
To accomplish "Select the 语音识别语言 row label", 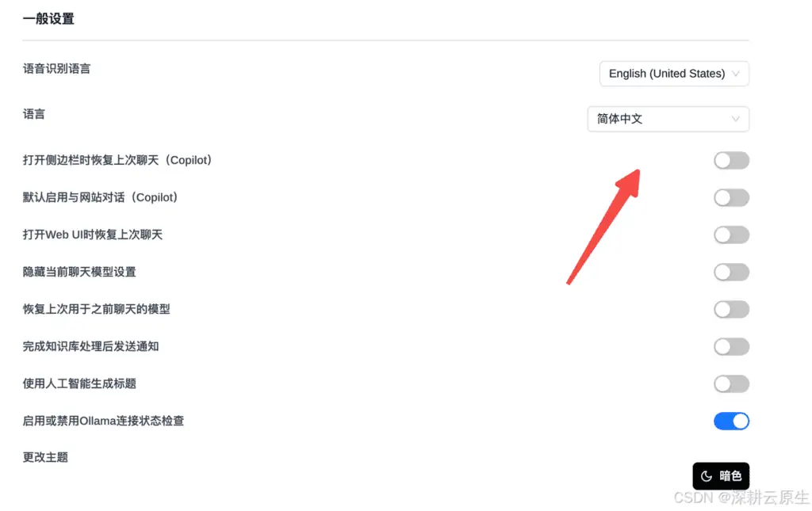I will [x=56, y=68].
